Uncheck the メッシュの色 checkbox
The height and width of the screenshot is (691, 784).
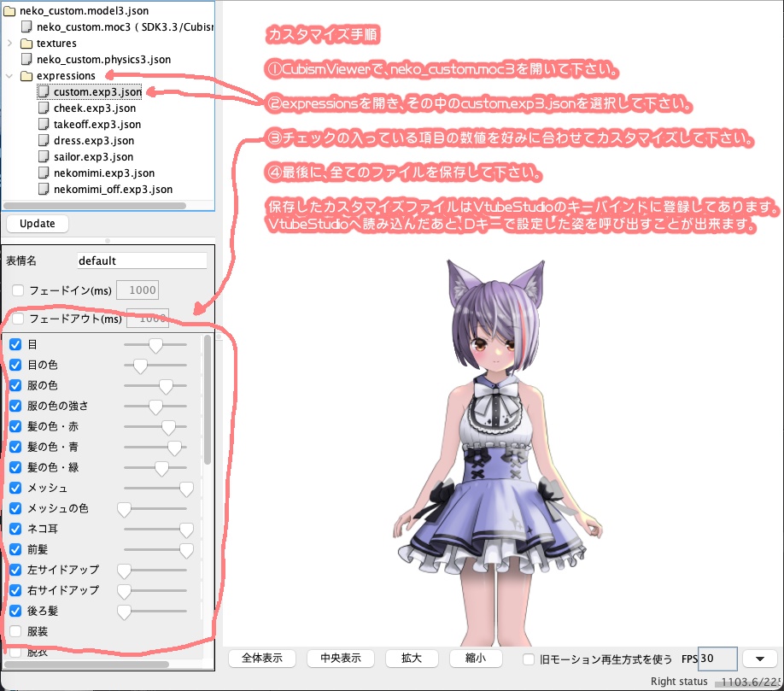coord(15,508)
